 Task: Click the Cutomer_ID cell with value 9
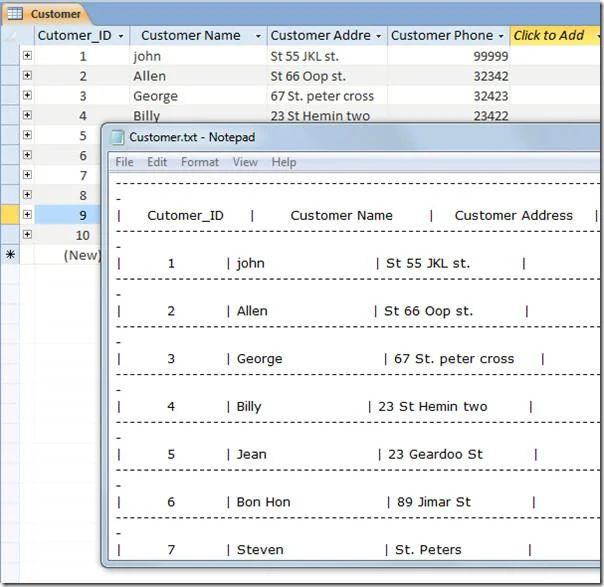67,215
